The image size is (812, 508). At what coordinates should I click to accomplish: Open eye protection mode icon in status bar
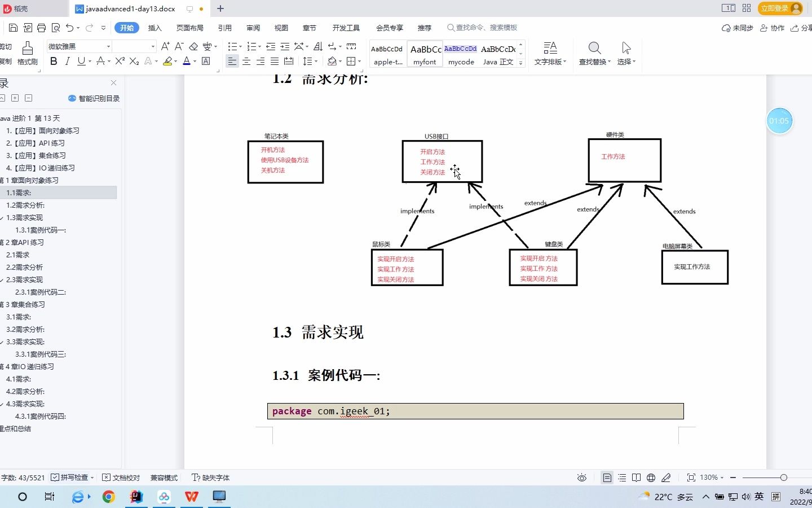pos(582,478)
